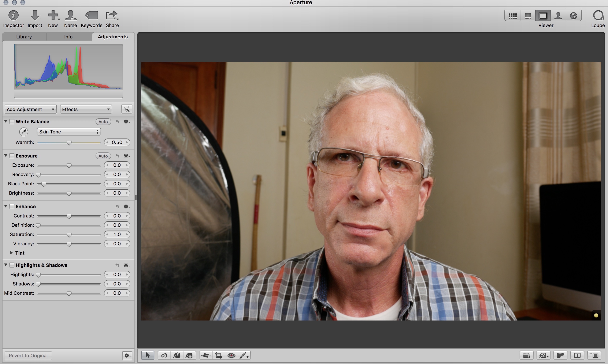
Task: Switch to the Library tab
Action: tap(24, 37)
